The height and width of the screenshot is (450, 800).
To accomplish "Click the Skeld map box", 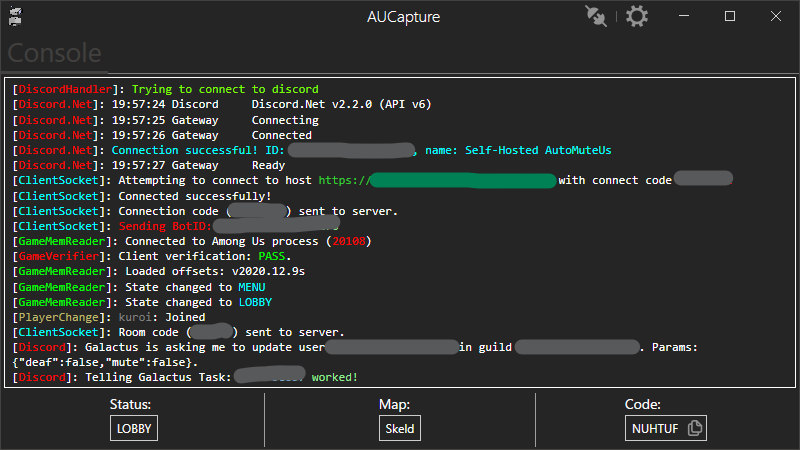I will coord(400,428).
